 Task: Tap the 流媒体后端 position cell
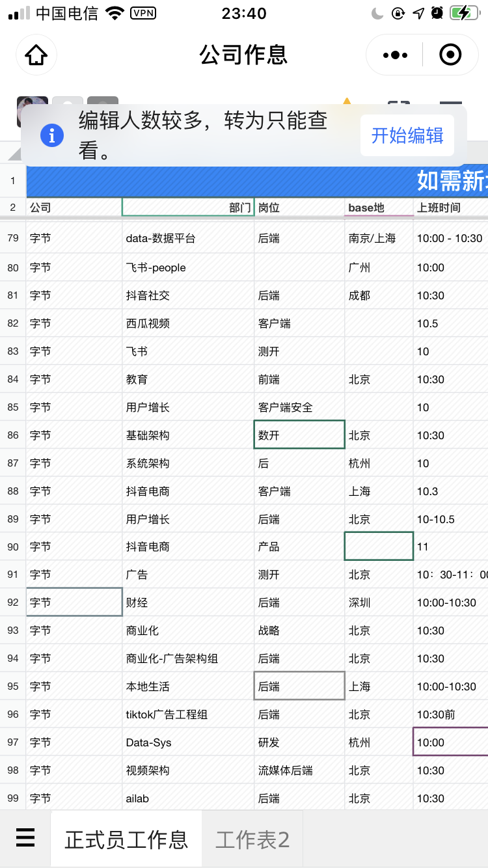[x=299, y=770]
